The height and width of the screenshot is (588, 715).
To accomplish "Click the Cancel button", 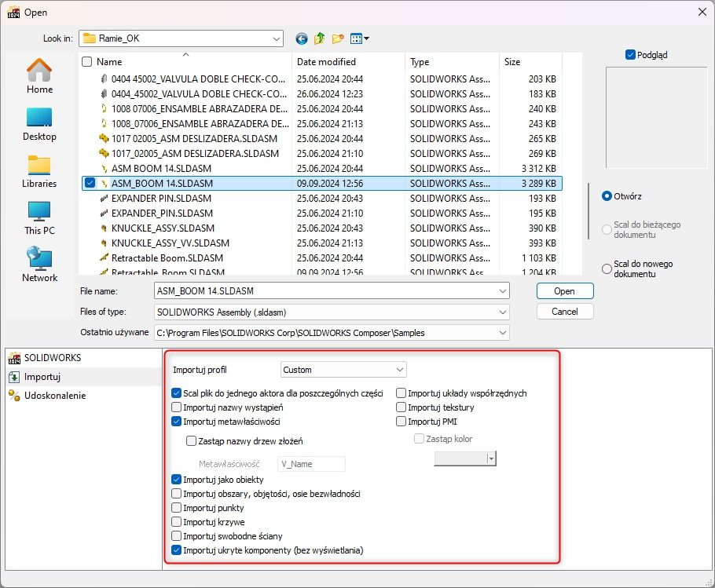I will pyautogui.click(x=565, y=312).
